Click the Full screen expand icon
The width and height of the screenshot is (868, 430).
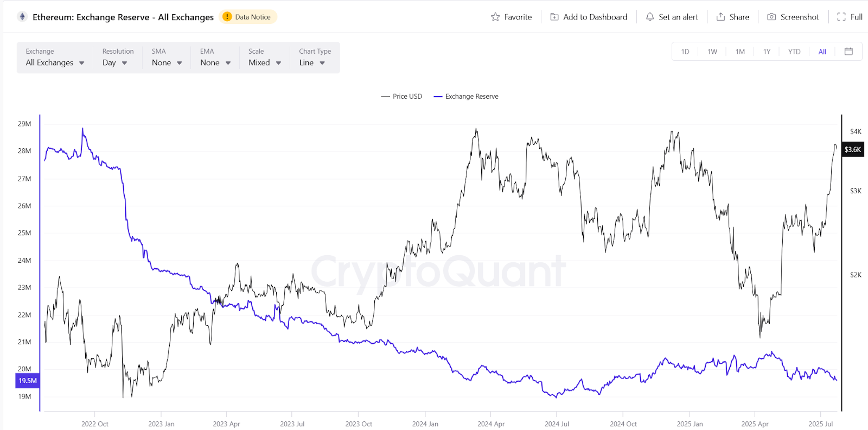click(x=841, y=17)
